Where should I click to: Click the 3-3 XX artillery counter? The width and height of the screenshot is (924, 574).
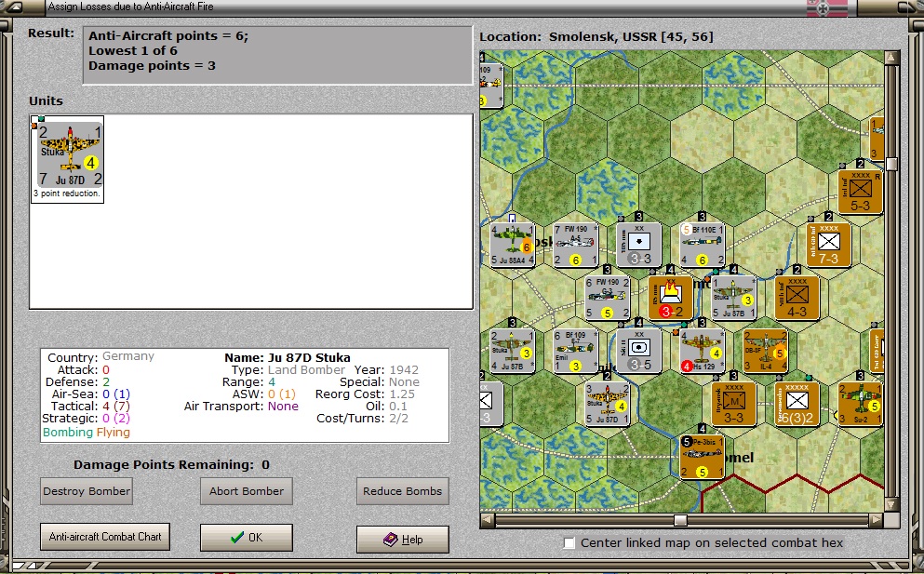click(x=638, y=245)
